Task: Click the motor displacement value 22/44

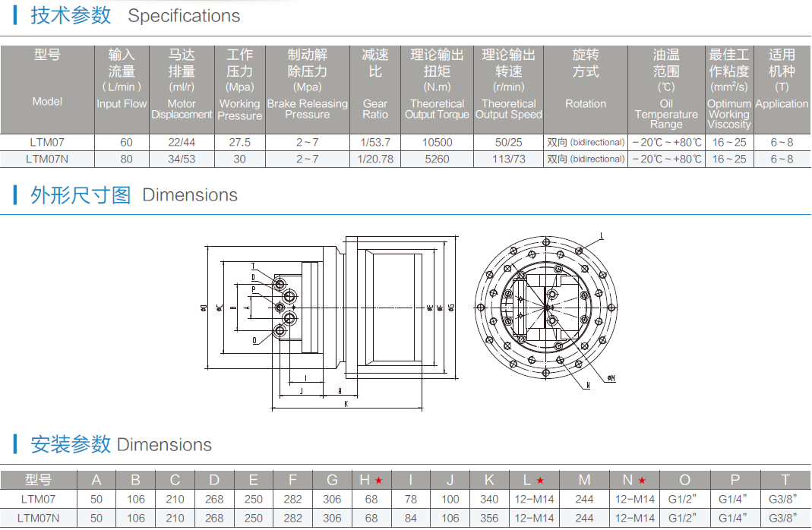Action: pyautogui.click(x=182, y=142)
